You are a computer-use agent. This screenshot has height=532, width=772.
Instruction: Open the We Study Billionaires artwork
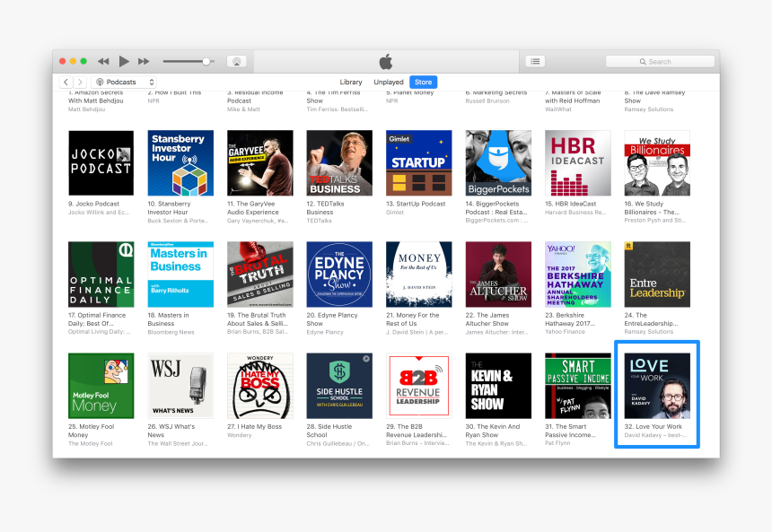657,163
